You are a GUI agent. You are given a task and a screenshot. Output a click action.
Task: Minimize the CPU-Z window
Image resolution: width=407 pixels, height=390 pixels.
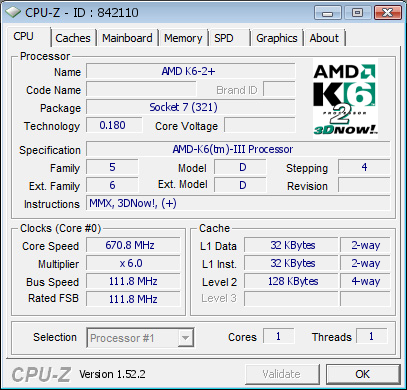click(x=328, y=13)
